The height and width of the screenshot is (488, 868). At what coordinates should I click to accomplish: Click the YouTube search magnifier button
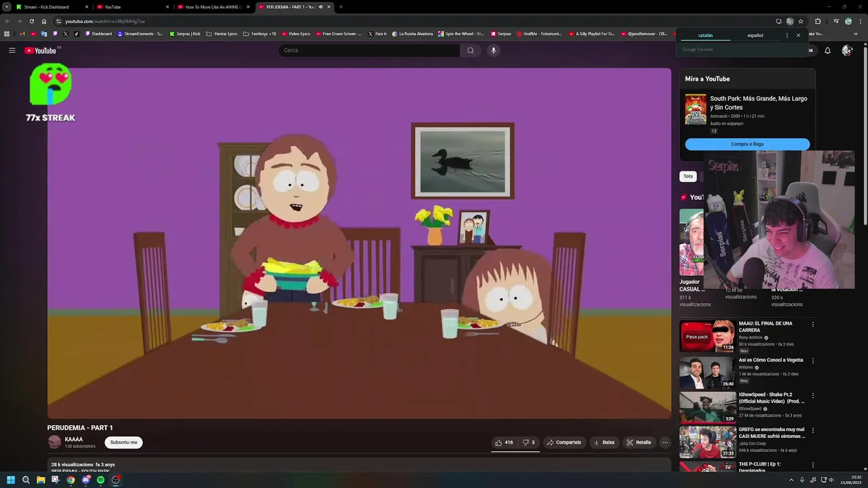tap(471, 50)
